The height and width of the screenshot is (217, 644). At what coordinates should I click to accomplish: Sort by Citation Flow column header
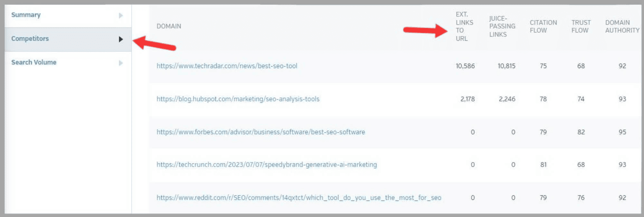[x=543, y=27]
